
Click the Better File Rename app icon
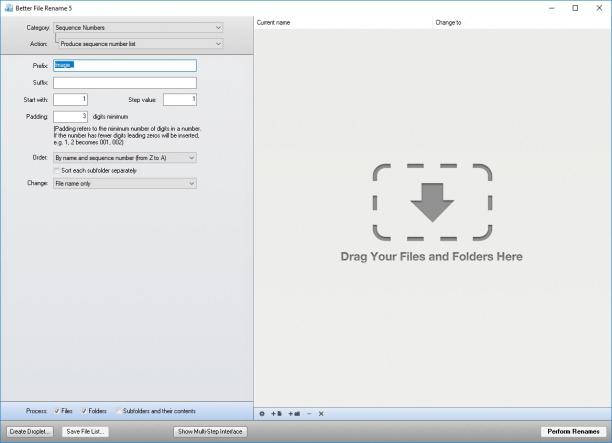click(x=9, y=8)
